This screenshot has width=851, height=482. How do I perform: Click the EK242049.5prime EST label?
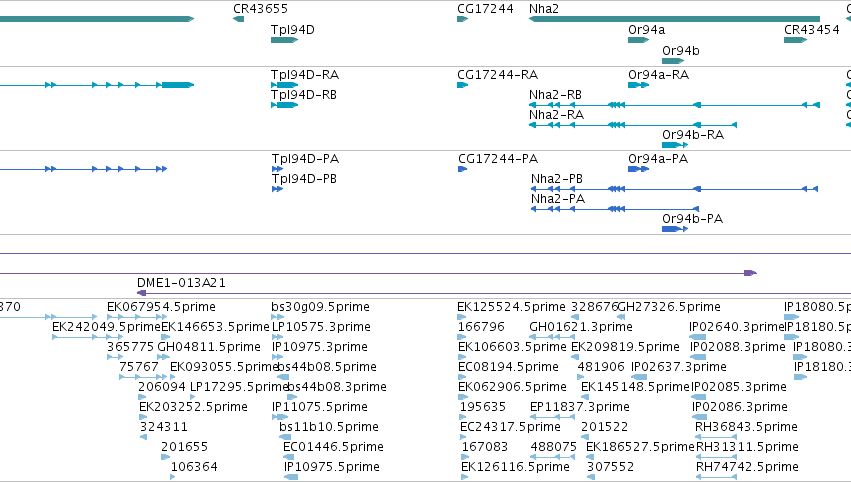tap(106, 327)
